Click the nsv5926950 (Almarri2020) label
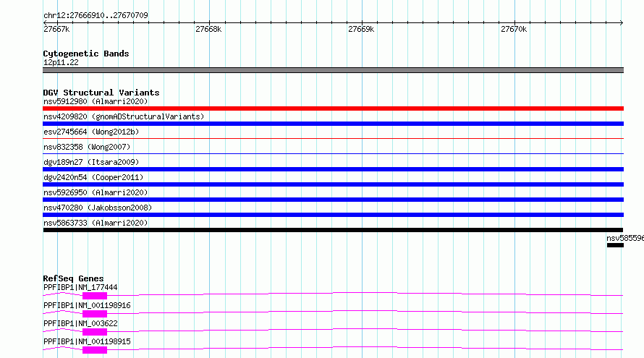 [x=96, y=192]
